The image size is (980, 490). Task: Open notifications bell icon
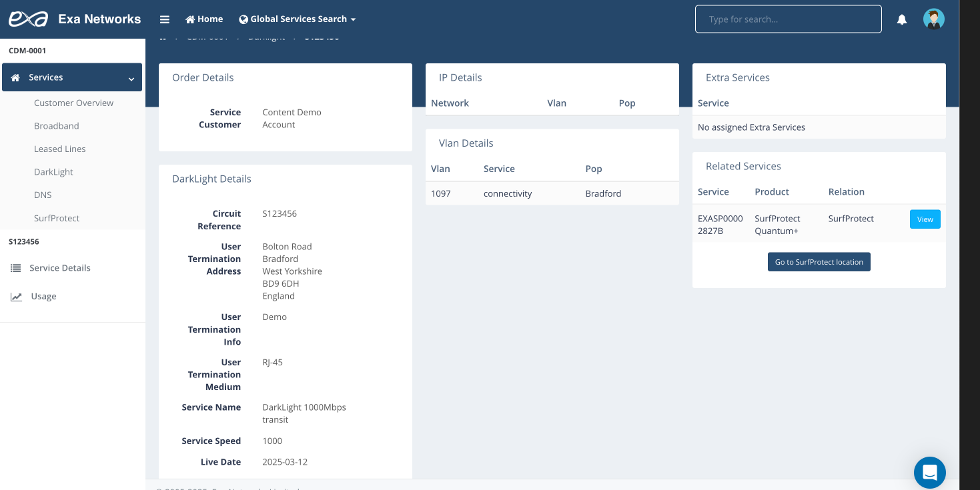tap(901, 19)
